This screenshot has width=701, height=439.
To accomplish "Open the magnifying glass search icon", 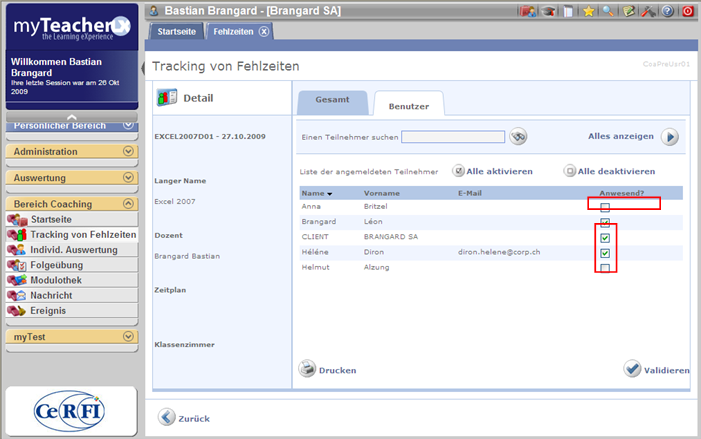I will (x=608, y=11).
